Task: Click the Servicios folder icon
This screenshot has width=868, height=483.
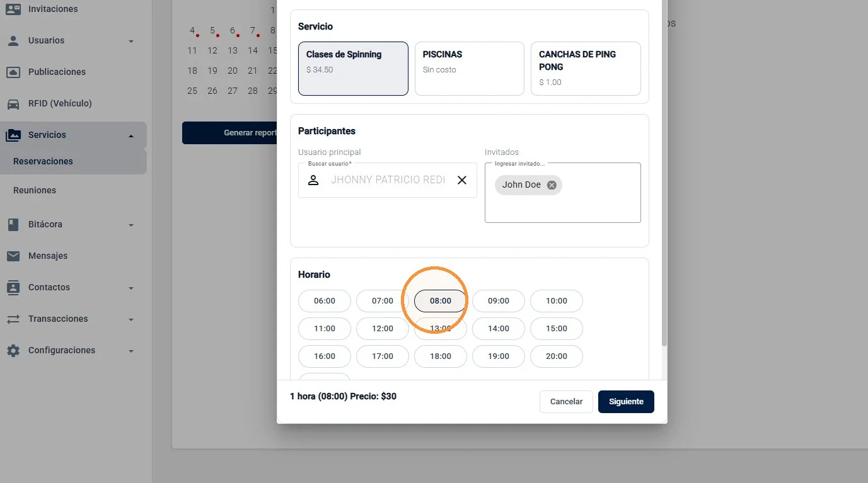Action: 13,135
